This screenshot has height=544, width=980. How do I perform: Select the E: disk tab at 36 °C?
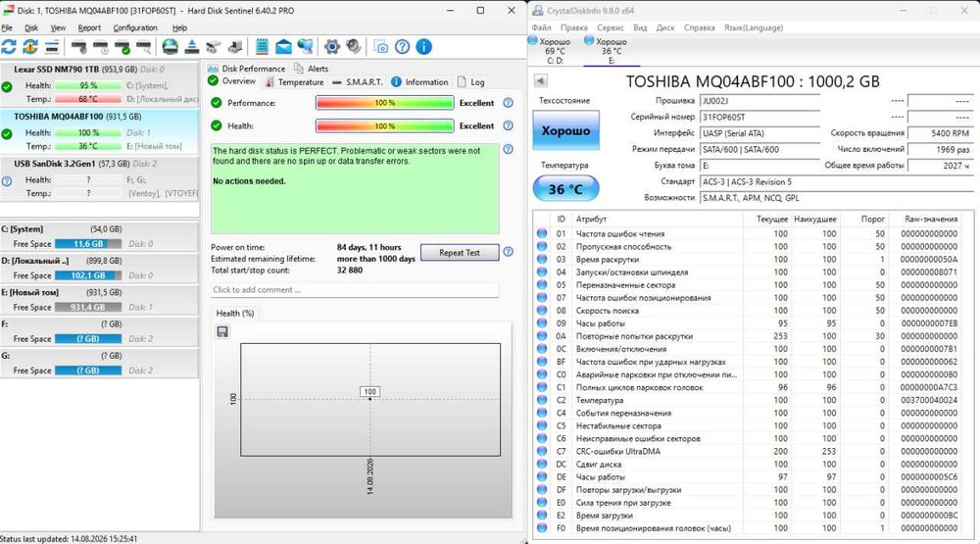(x=611, y=51)
